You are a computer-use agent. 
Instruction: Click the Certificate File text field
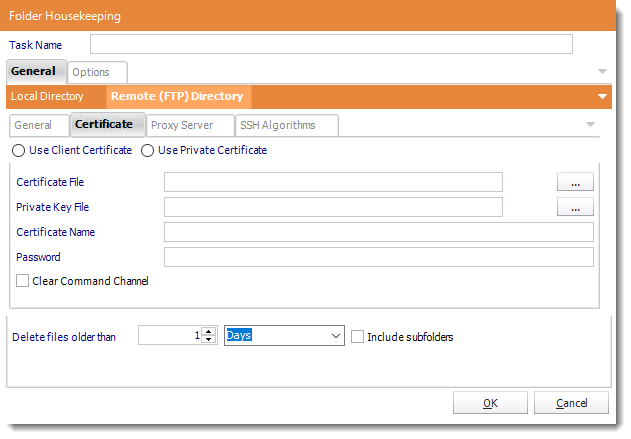(333, 182)
